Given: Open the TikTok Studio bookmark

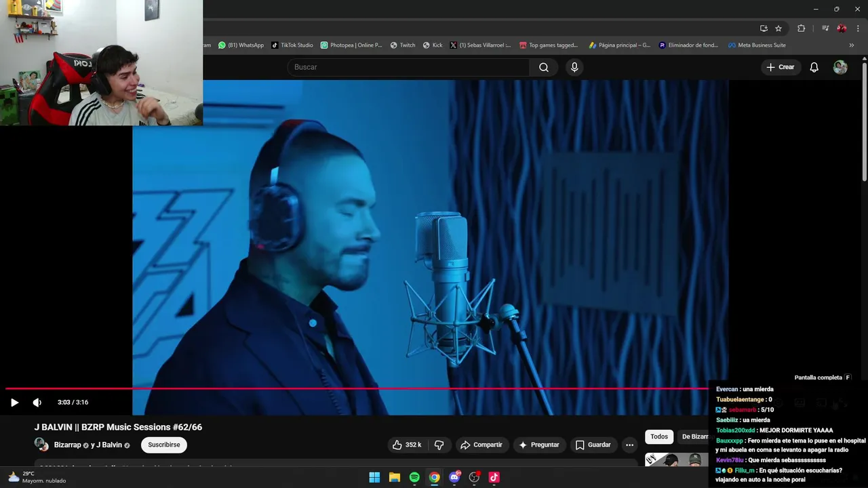Looking at the screenshot, I should [x=292, y=45].
